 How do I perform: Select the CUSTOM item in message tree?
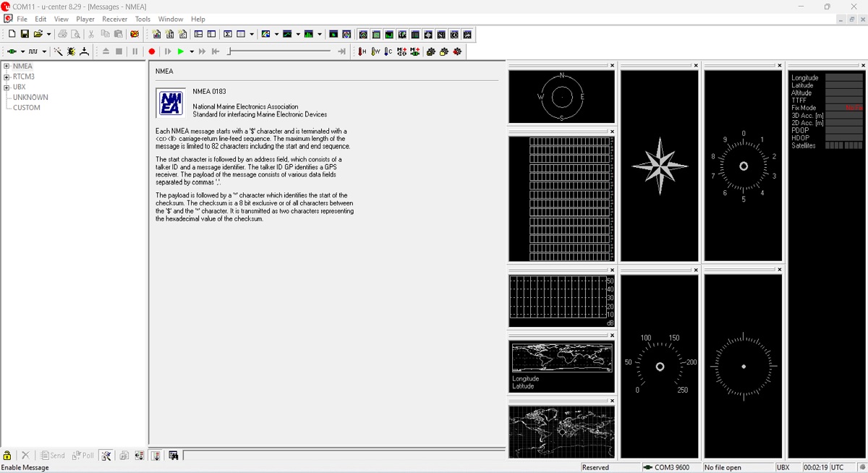(x=27, y=108)
